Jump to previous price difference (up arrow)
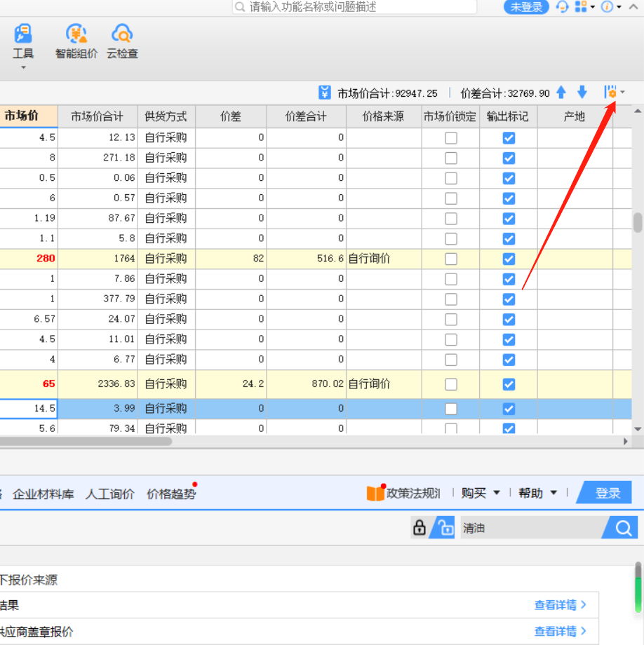Image resolution: width=644 pixels, height=645 pixels. tap(561, 92)
